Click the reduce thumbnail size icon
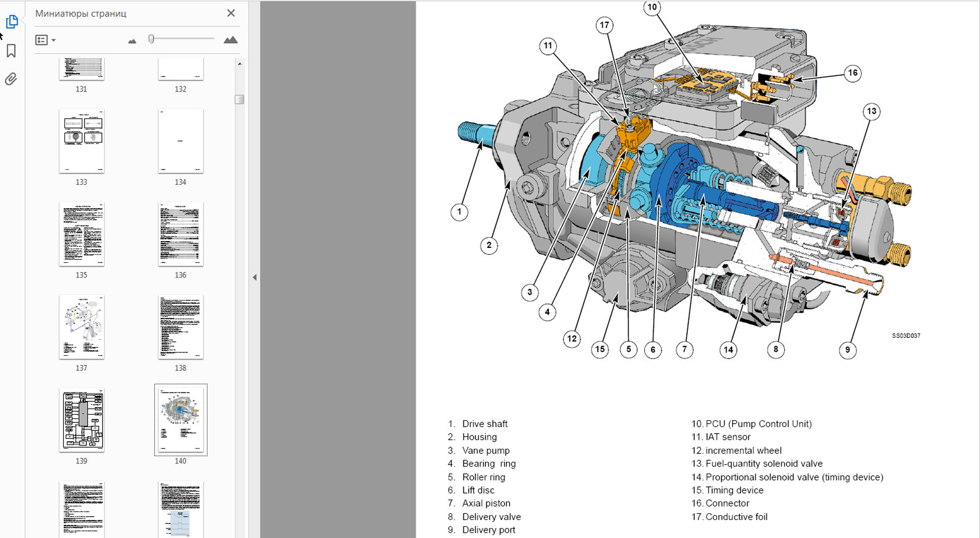Viewport: 980px width, 538px height. pos(132,40)
